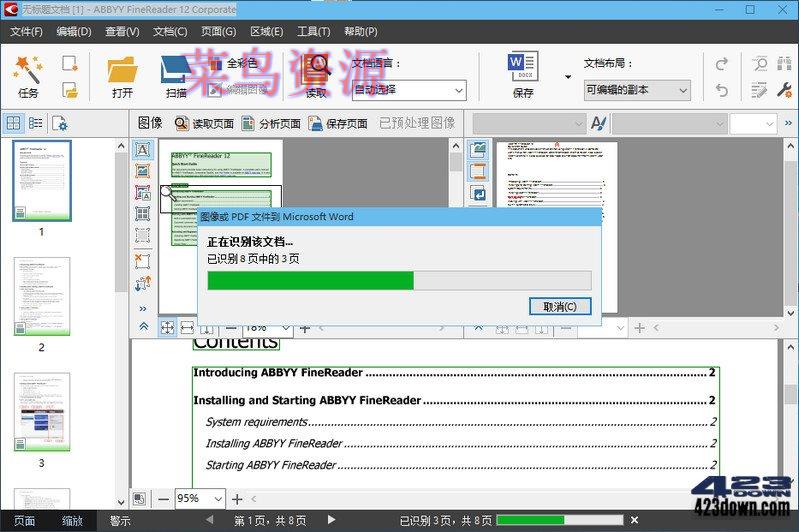799x532 pixels.
Task: Click the text panel picture tool icon
Action: pos(478,150)
